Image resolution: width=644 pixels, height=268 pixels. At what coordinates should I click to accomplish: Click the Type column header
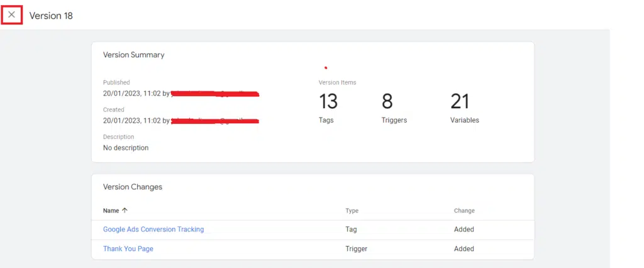tap(352, 211)
